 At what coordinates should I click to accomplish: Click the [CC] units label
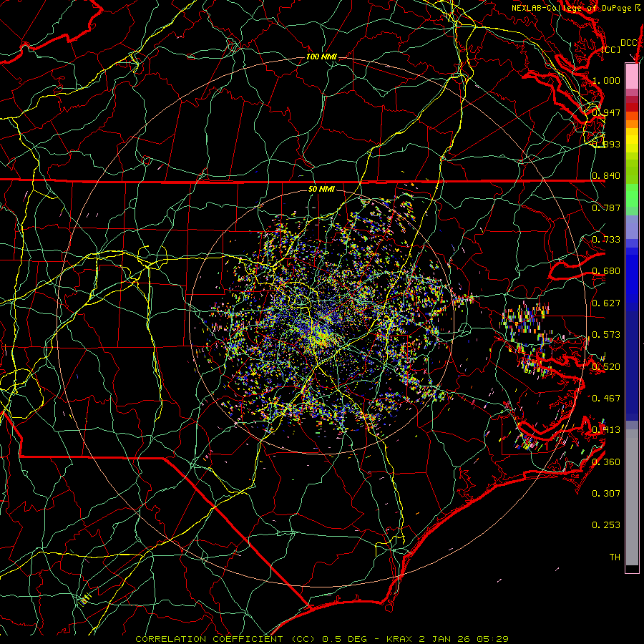611,49
